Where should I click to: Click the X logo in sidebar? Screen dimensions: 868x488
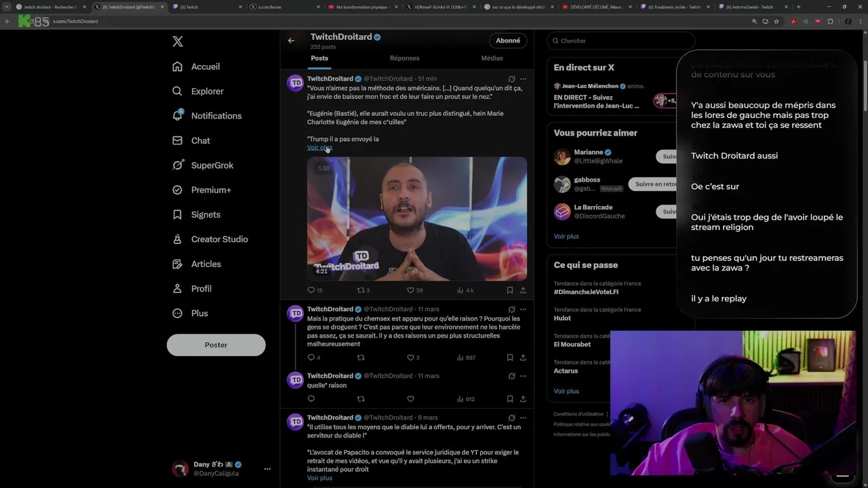tap(178, 41)
